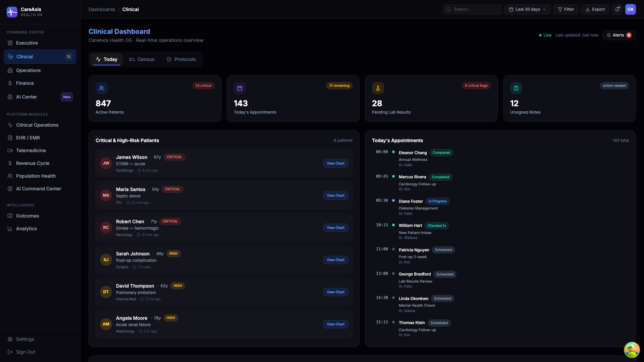View Chart for James Wilson

335,163
